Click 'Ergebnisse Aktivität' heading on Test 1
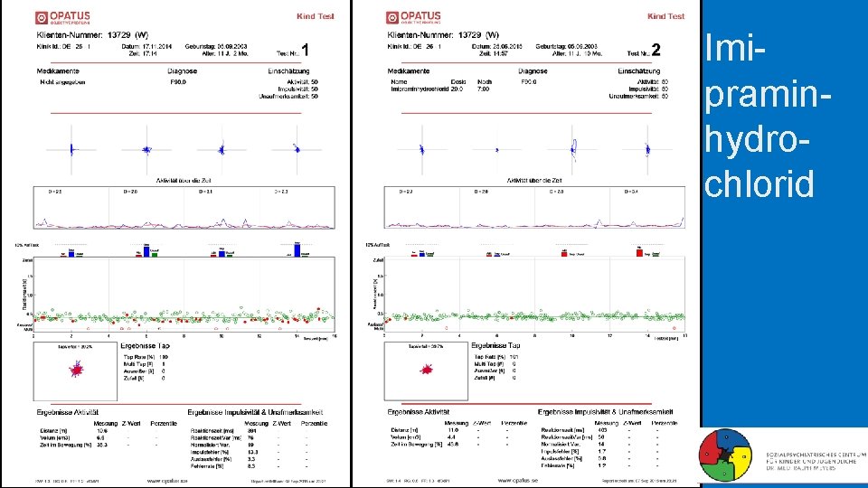868x488 pixels. pyautogui.click(x=68, y=412)
